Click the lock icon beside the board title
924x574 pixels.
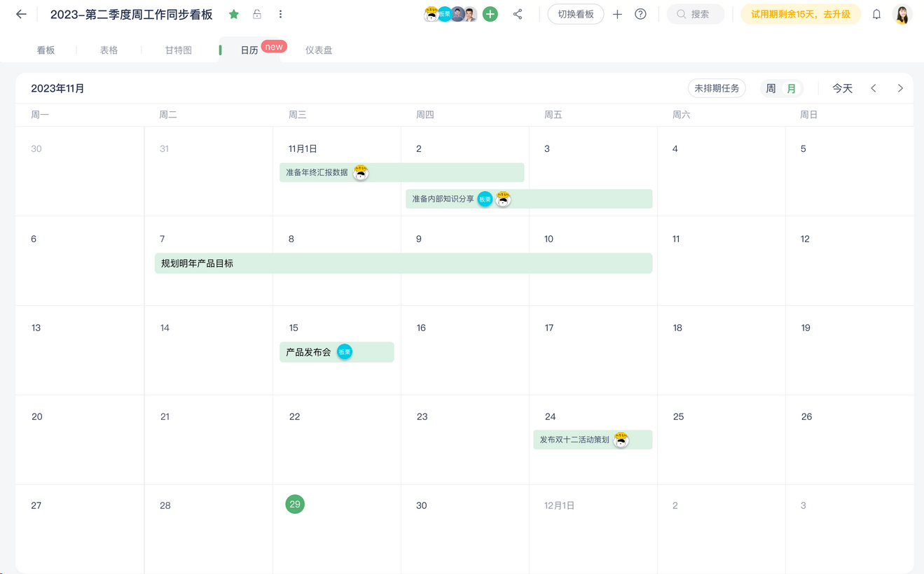coord(257,14)
